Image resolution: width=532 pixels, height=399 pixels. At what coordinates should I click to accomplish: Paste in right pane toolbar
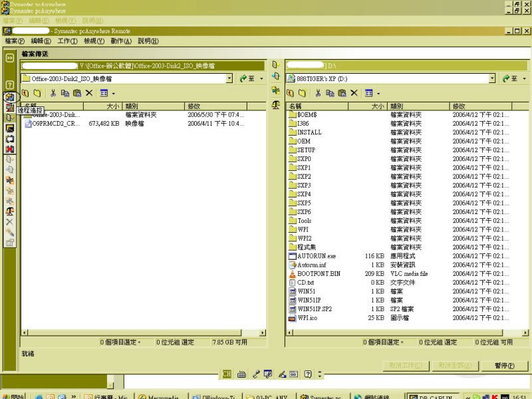coord(342,93)
